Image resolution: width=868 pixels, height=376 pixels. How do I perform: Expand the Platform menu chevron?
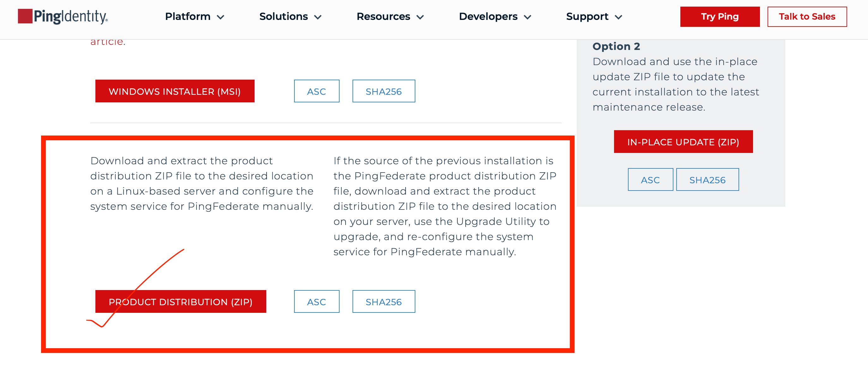tap(220, 17)
